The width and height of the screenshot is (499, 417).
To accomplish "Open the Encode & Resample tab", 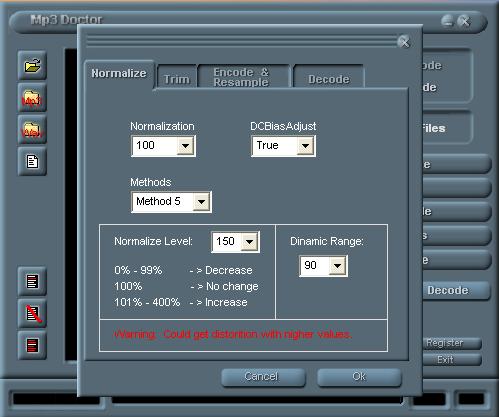I will click(x=244, y=77).
